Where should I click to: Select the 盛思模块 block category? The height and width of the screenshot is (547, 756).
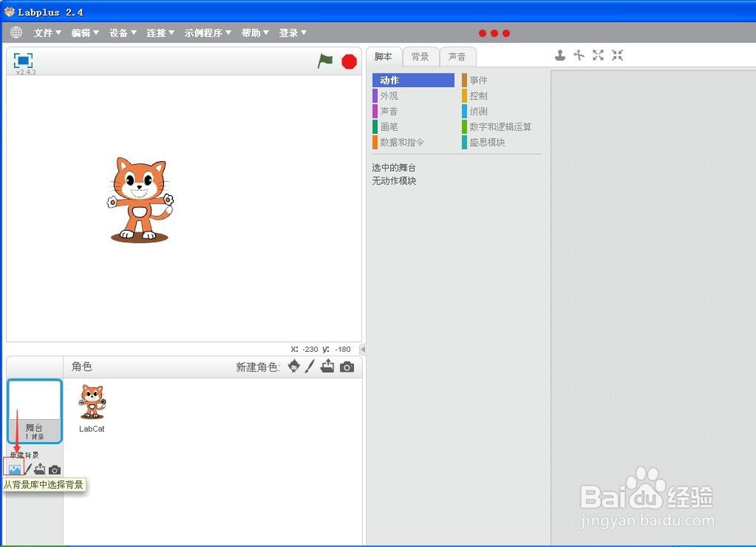[x=501, y=141]
